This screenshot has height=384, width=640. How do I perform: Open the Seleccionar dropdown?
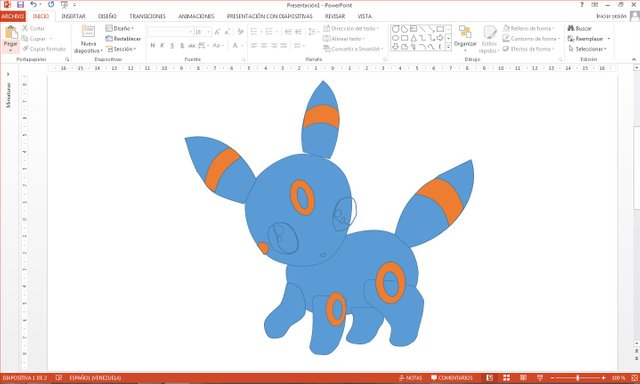click(588, 49)
